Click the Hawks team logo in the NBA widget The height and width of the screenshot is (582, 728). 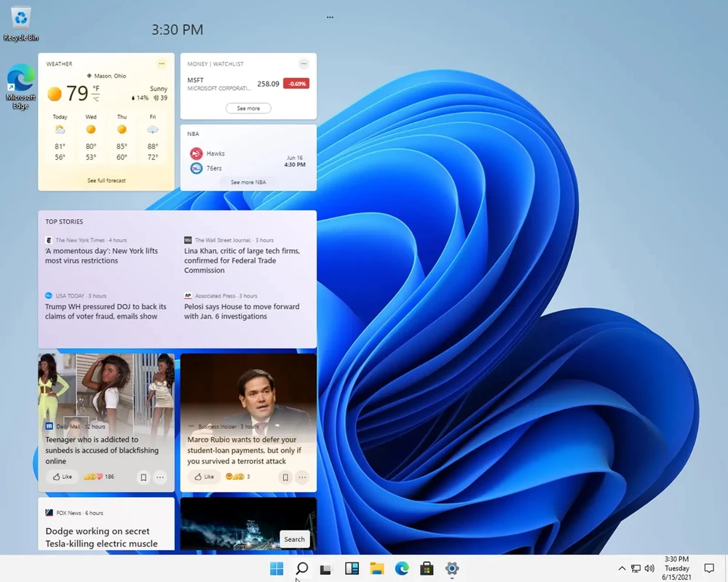(194, 154)
